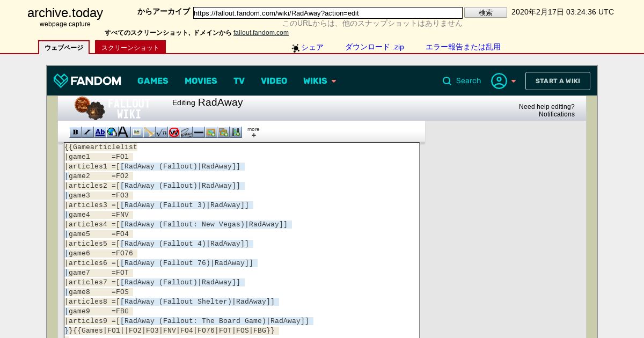The width and height of the screenshot is (644, 338).
Task: Open the MOVIES navigation item
Action: [201, 81]
